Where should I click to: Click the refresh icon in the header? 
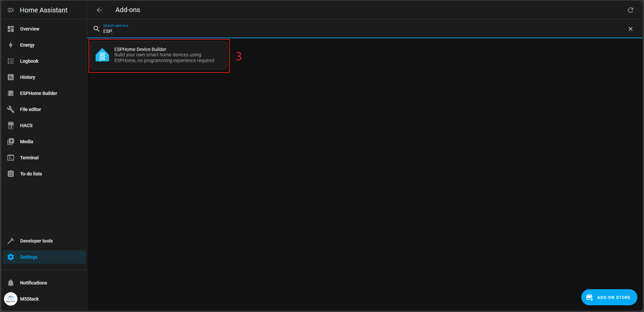(631, 10)
